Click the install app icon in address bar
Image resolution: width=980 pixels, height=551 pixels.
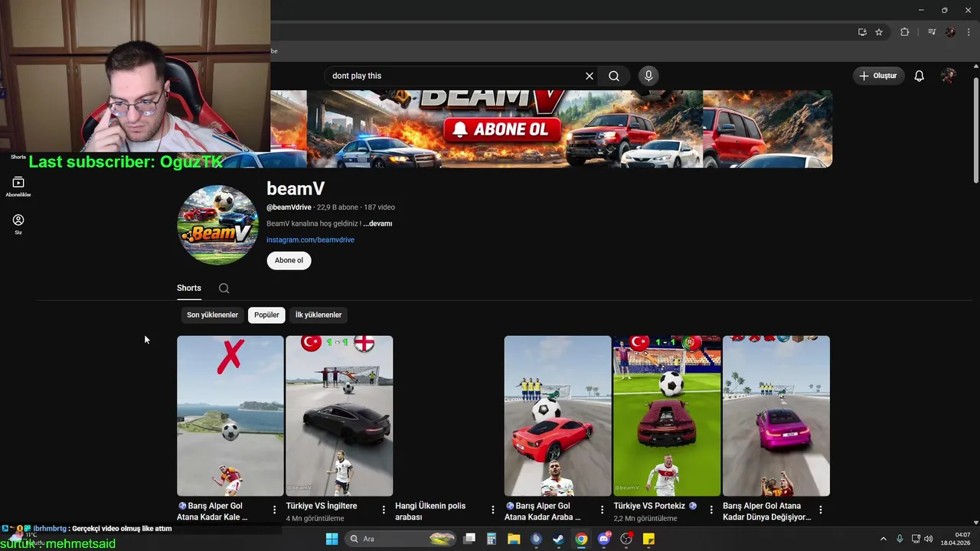coord(862,32)
